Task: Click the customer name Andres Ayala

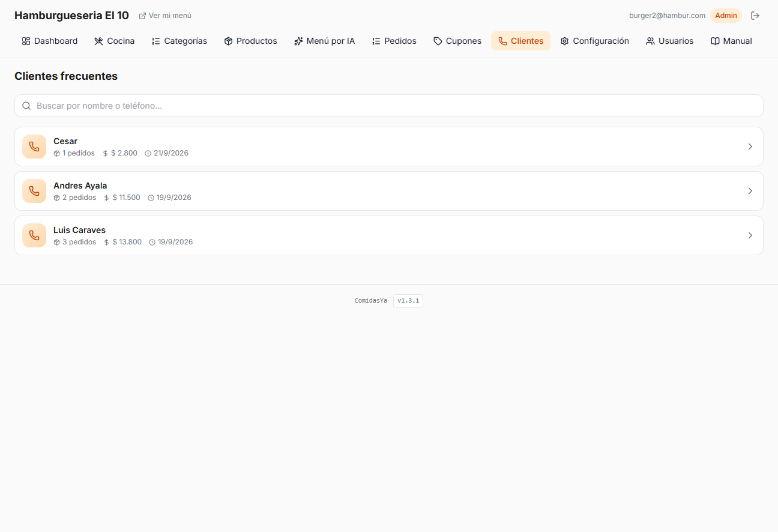Action: click(80, 186)
